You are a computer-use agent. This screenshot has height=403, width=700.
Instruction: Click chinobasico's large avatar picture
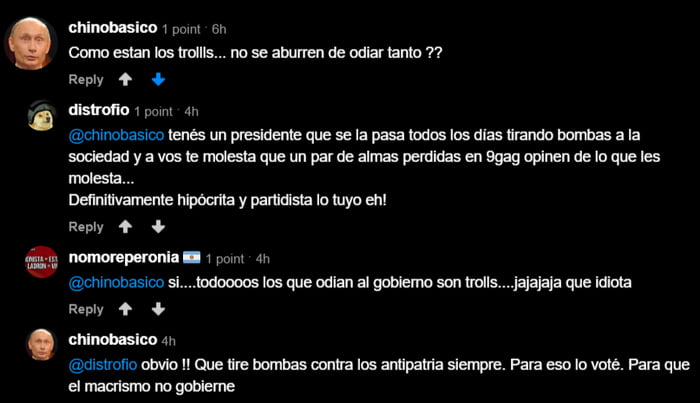coord(30,43)
